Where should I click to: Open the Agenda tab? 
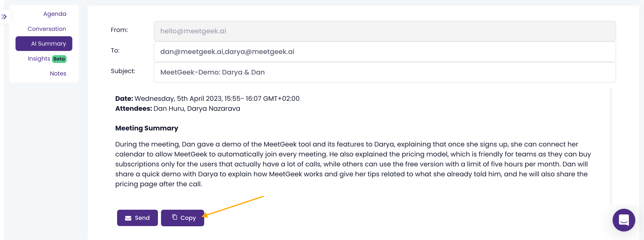point(55,14)
